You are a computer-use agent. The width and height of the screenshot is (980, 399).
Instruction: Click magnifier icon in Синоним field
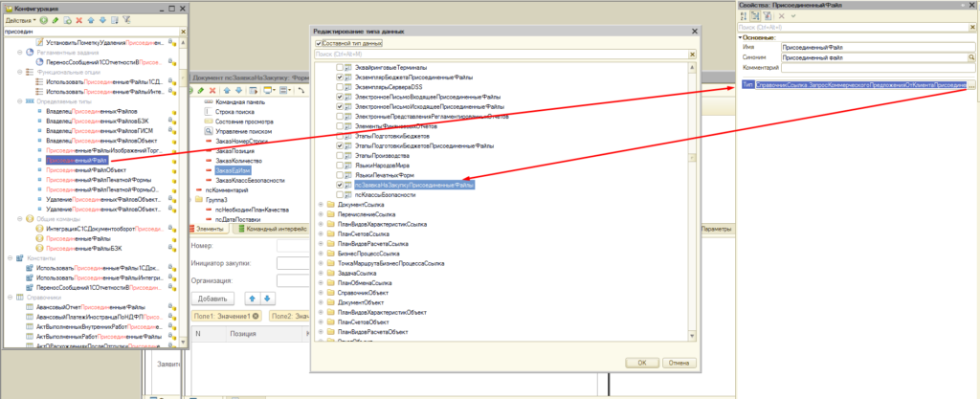[971, 57]
